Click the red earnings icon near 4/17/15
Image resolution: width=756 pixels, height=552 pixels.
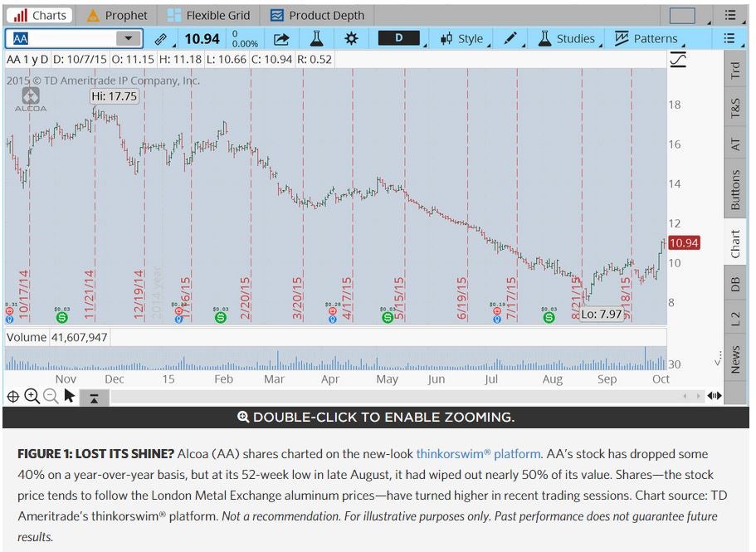332,311
